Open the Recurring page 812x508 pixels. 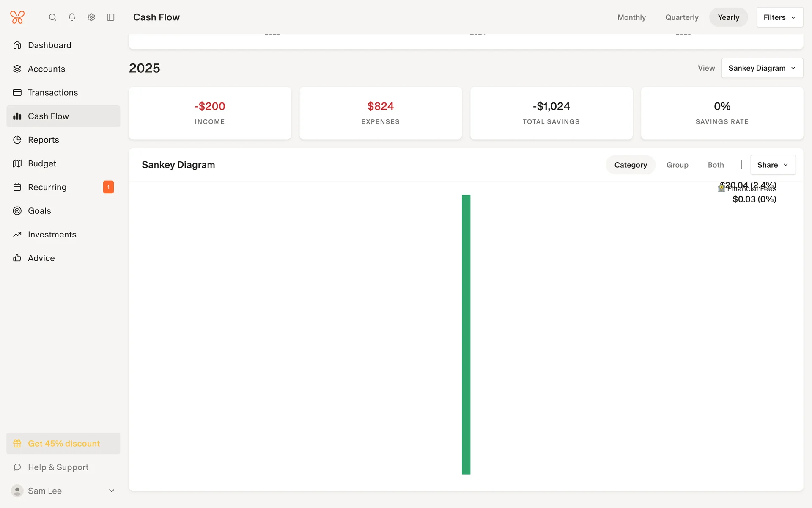(47, 187)
